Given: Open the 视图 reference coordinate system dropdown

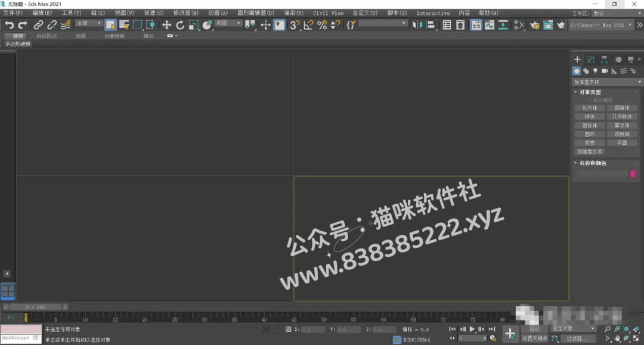Looking at the screenshot, I should 228,23.
